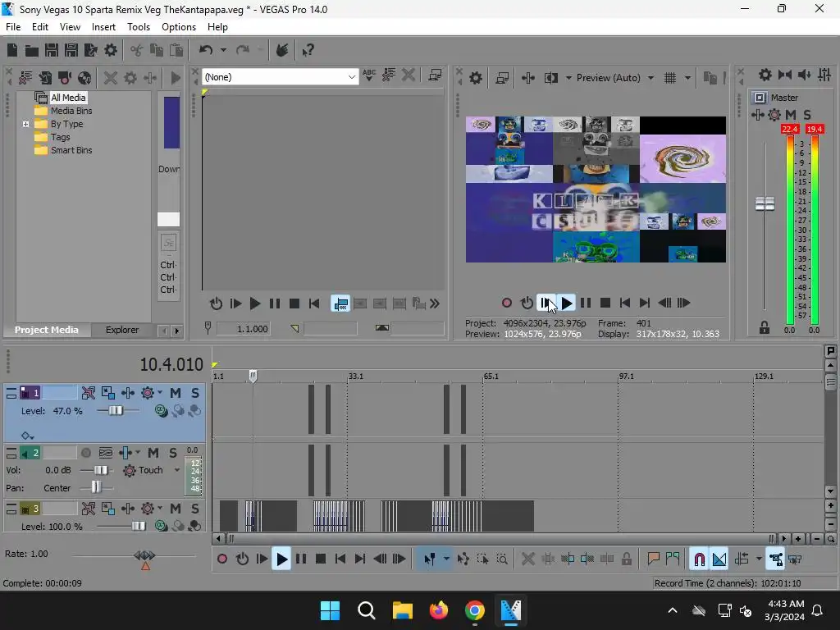This screenshot has width=840, height=630.
Task: Open split view dropdown arrow in preview toolbar
Action: [568, 78]
